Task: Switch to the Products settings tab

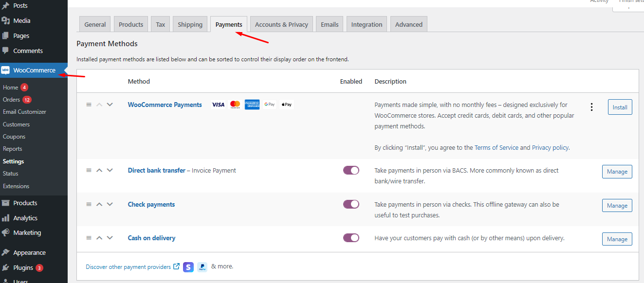Action: click(131, 24)
